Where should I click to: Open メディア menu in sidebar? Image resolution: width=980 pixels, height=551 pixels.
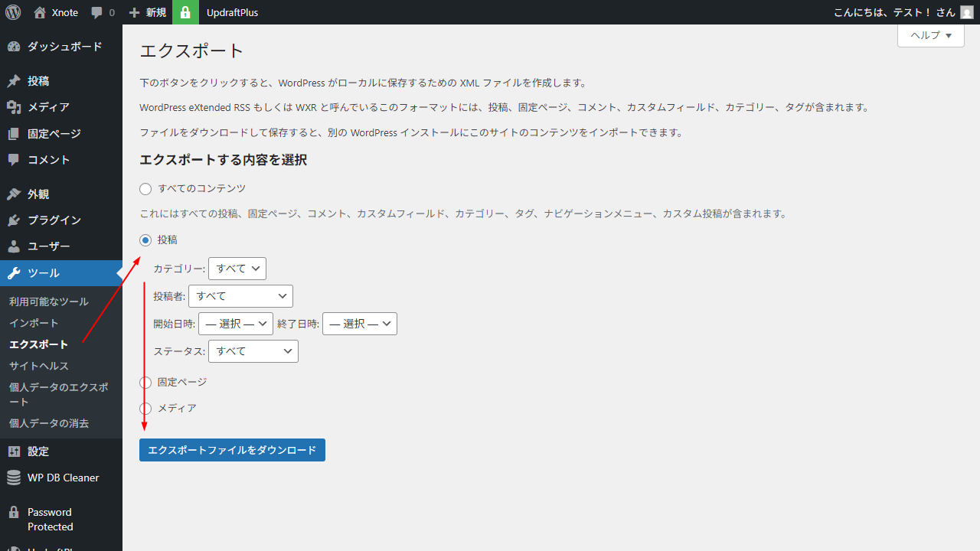click(61, 107)
